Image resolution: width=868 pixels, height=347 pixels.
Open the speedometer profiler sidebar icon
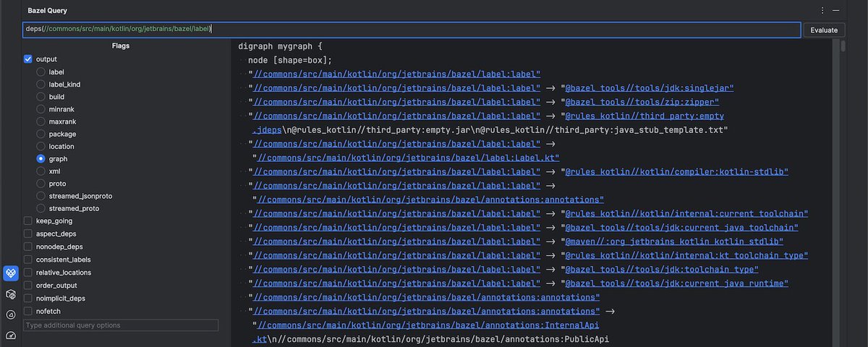pos(10,335)
